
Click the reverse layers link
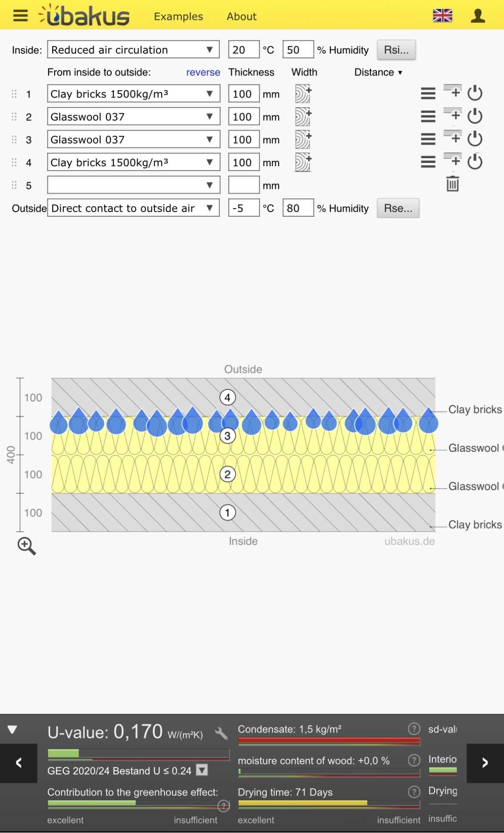(203, 72)
